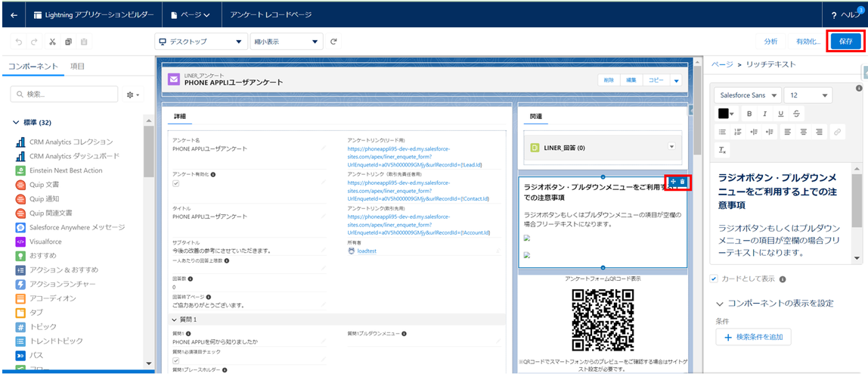Click the survey form QR code image

[x=603, y=319]
